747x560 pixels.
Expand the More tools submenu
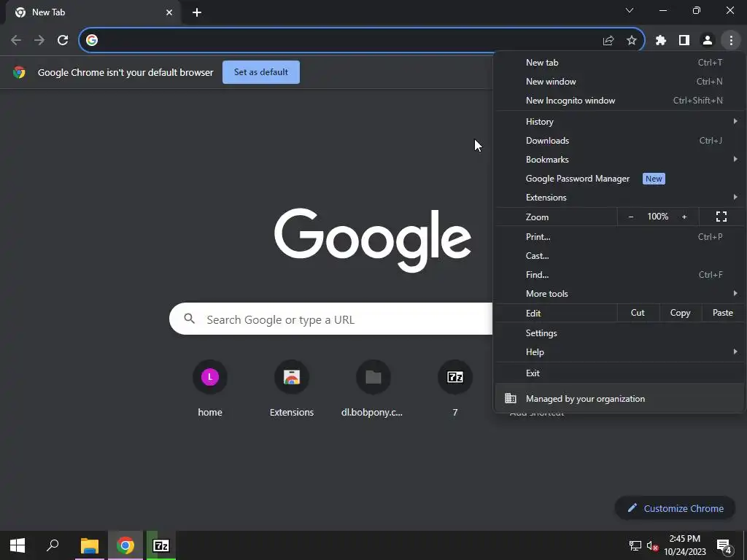tap(619, 293)
